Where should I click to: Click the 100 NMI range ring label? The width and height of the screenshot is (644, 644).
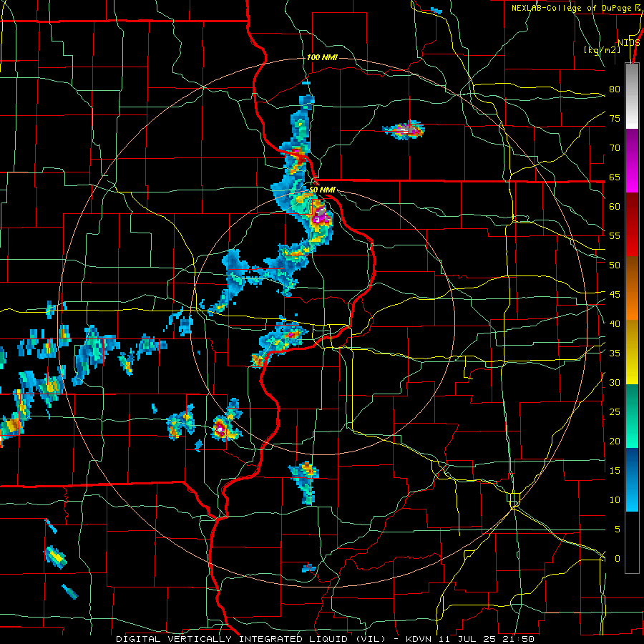tap(322, 57)
